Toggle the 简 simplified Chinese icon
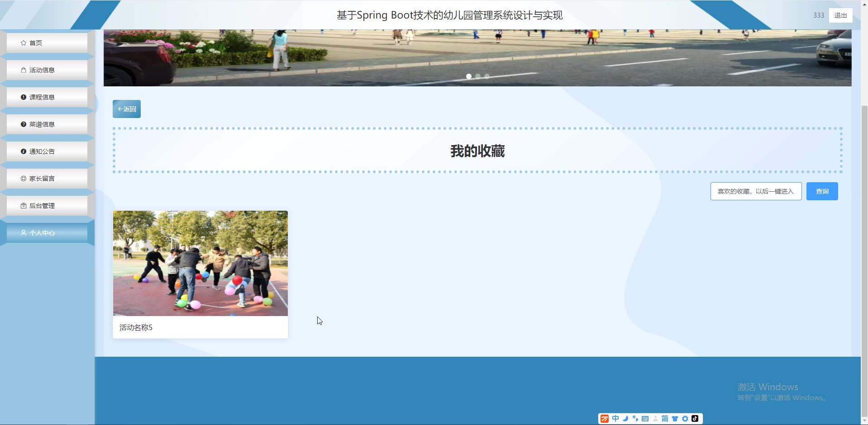Image resolution: width=868 pixels, height=425 pixels. point(665,419)
